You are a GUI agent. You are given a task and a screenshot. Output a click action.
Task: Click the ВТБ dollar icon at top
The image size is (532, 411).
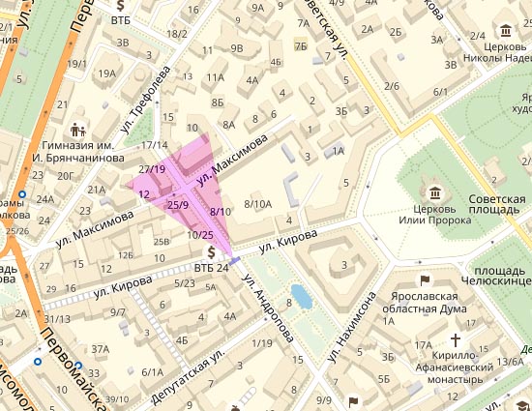click(x=120, y=5)
